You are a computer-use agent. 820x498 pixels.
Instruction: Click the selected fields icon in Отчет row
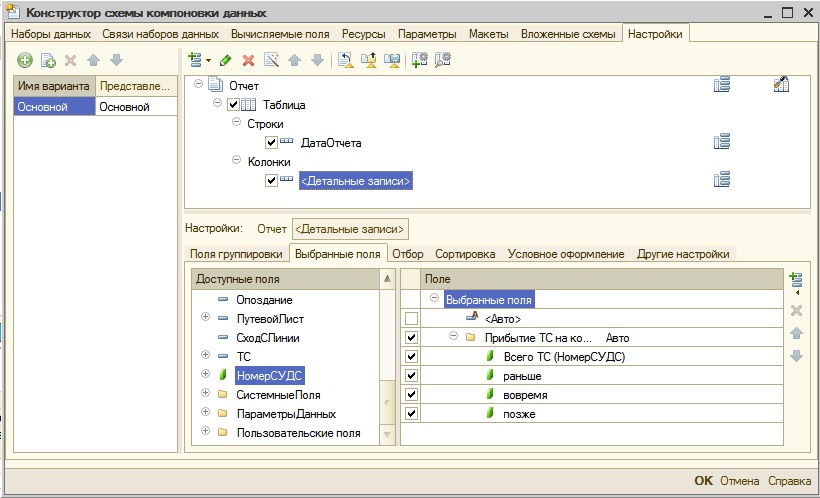tap(722, 85)
